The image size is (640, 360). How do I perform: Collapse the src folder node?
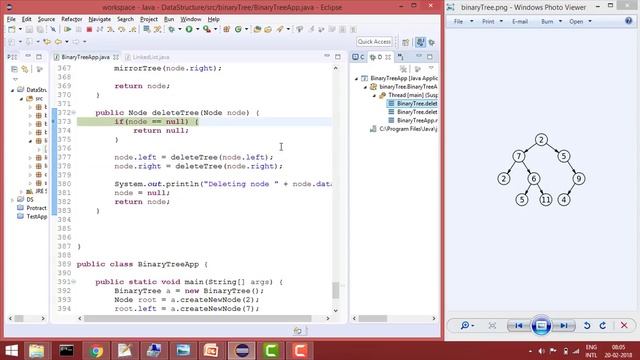(x=22, y=99)
